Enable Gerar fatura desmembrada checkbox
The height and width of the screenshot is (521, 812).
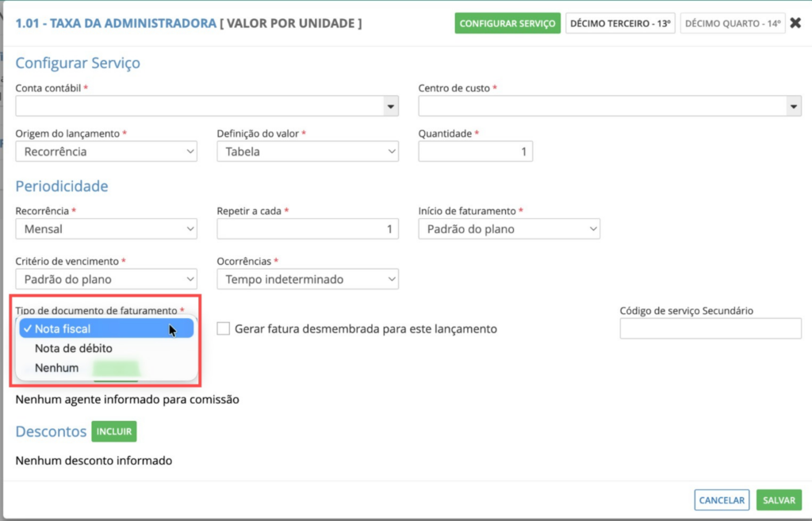(224, 328)
